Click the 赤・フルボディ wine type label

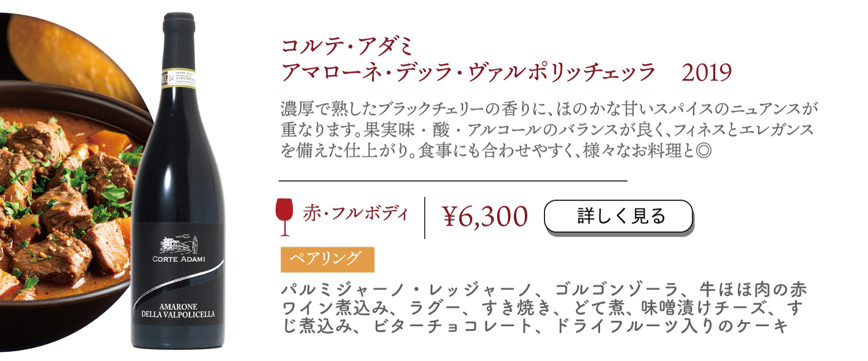click(355, 214)
